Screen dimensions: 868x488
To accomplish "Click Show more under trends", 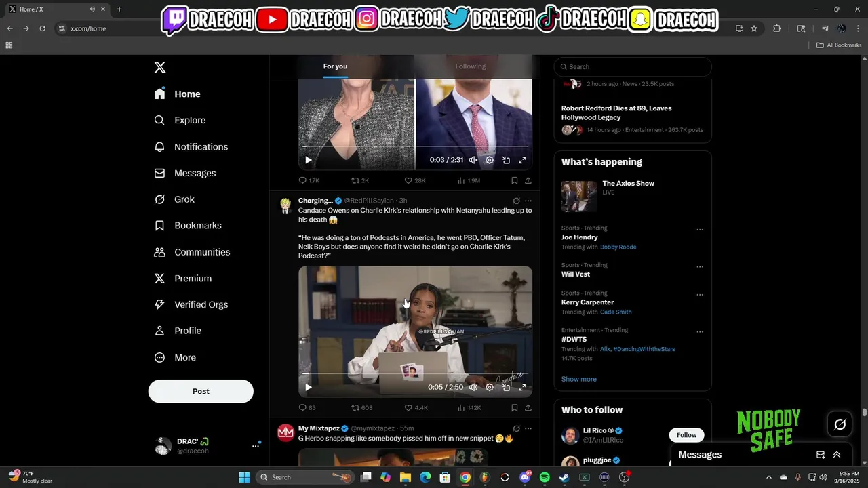I will 579,379.
